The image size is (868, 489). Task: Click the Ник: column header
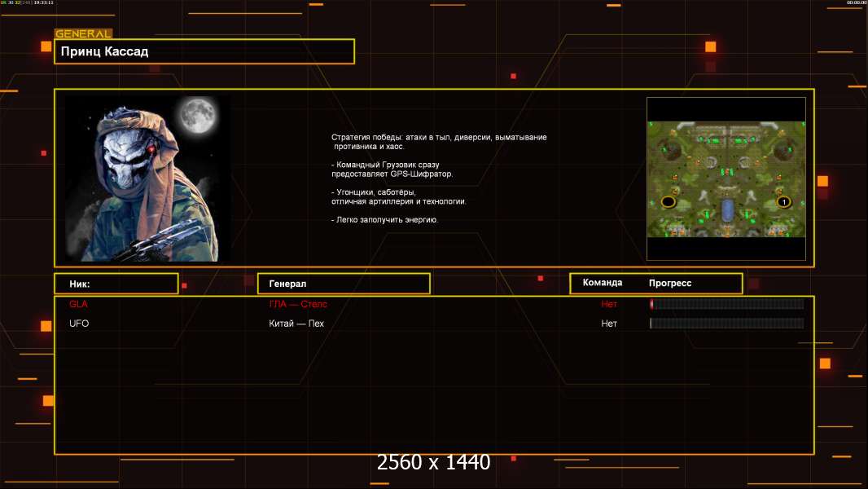click(116, 284)
